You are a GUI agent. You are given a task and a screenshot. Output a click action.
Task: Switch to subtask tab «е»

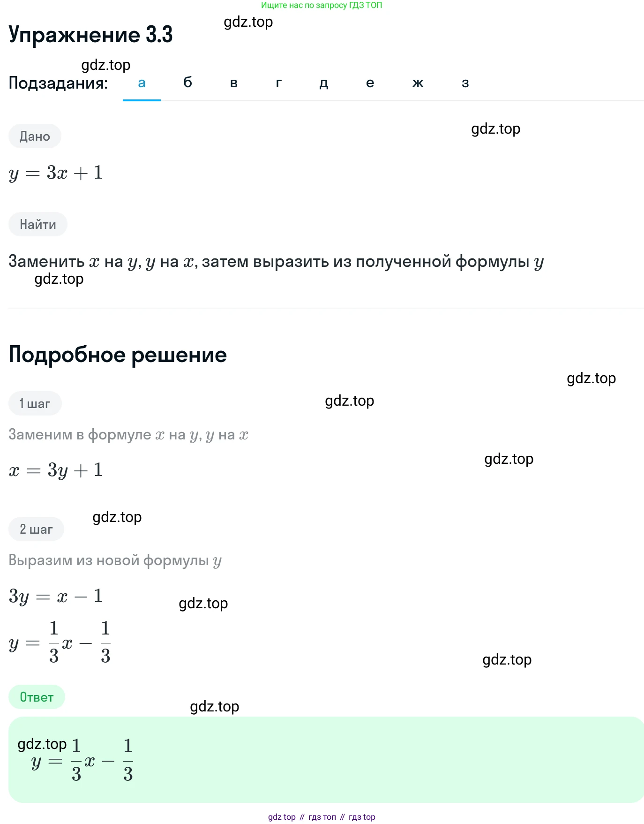pyautogui.click(x=370, y=83)
